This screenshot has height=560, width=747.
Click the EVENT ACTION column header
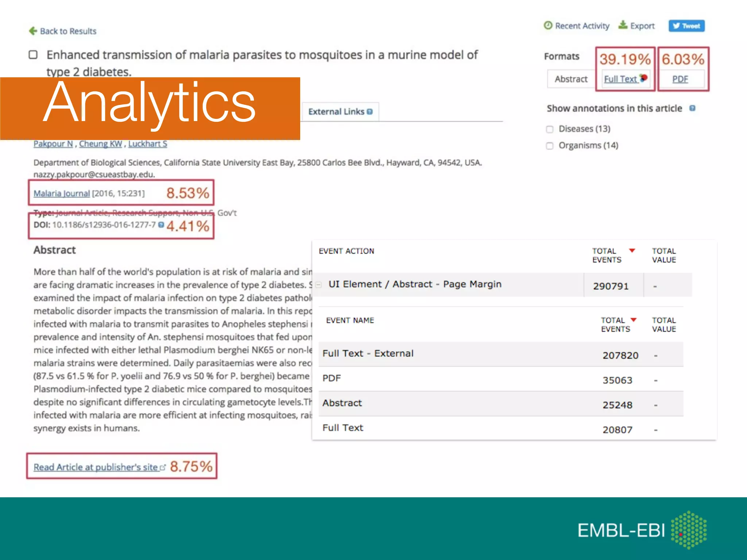347,251
